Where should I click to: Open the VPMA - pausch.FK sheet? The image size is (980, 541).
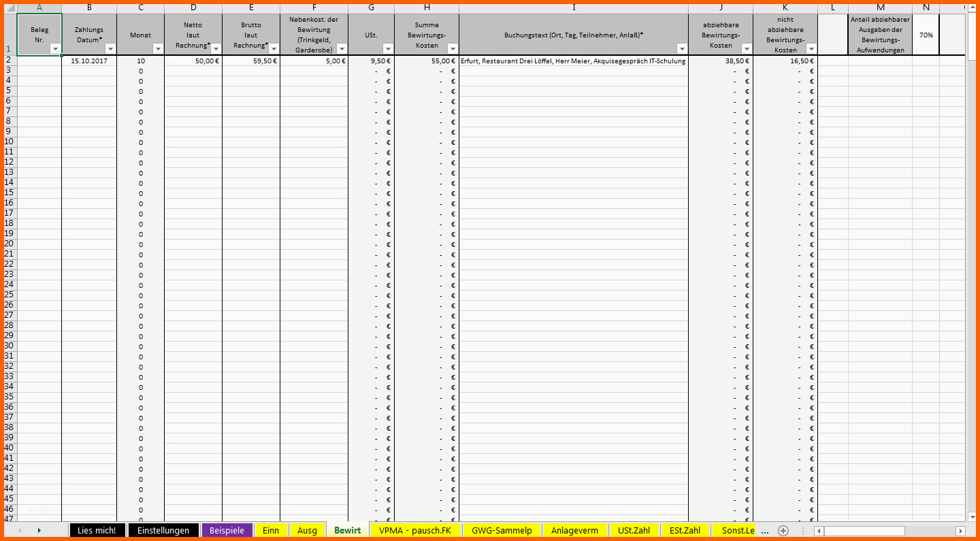pos(415,531)
